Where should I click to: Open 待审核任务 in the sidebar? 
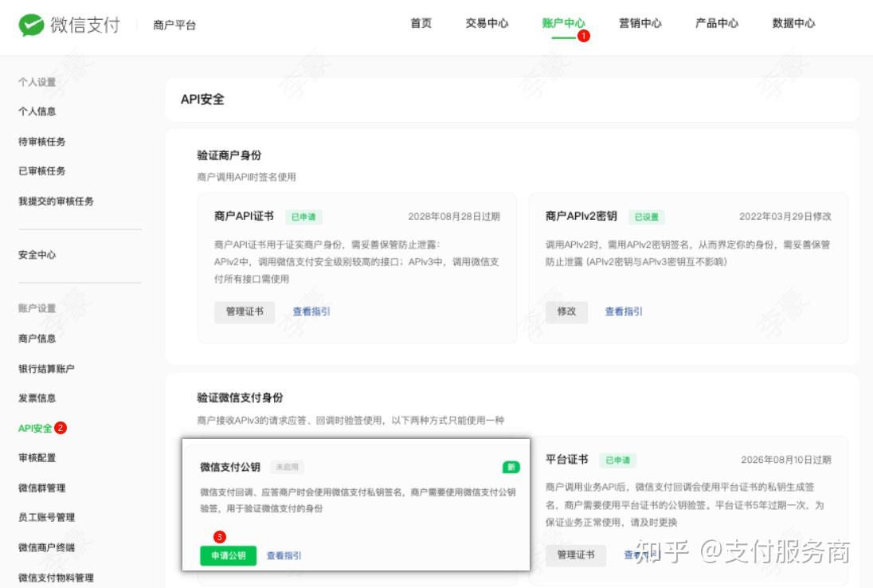coord(41,142)
